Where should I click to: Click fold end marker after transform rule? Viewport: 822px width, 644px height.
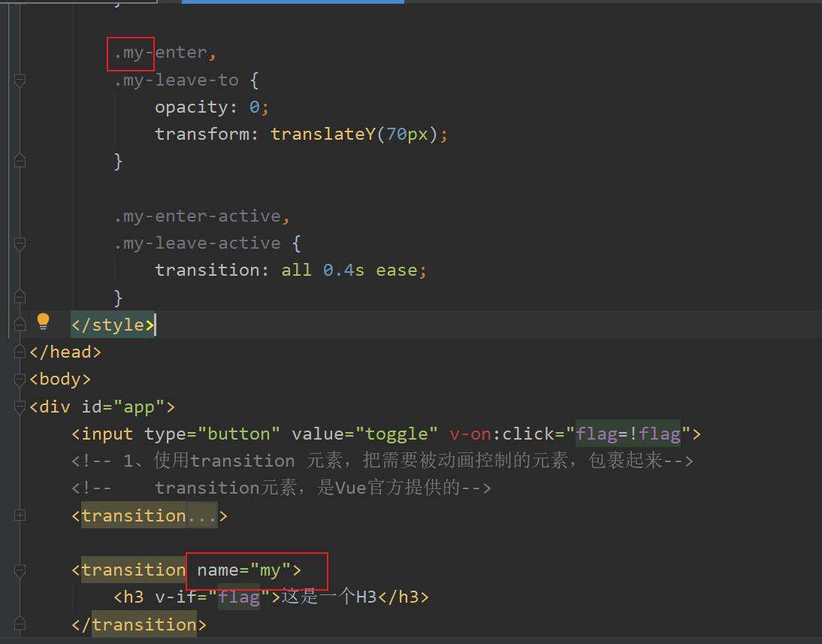pos(20,161)
